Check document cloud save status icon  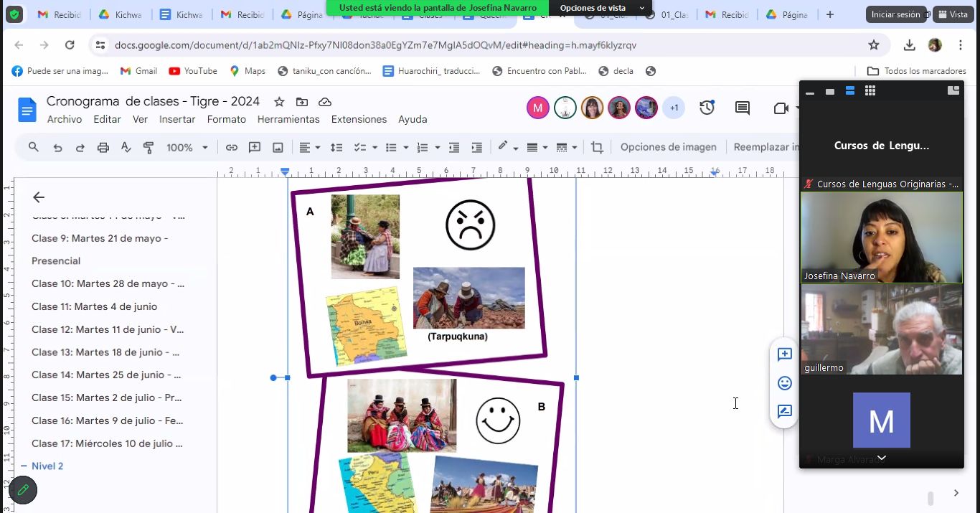click(x=325, y=102)
